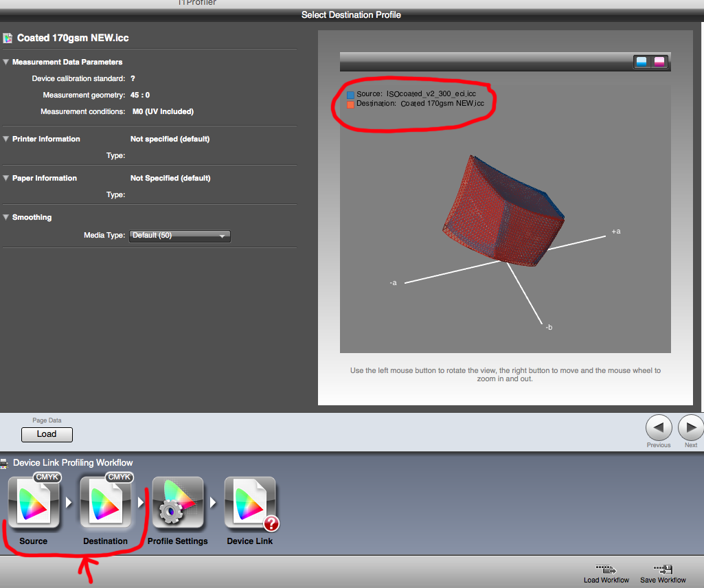Click the 3D gamut plot mesh
The height and width of the screenshot is (588, 704).
[503, 211]
